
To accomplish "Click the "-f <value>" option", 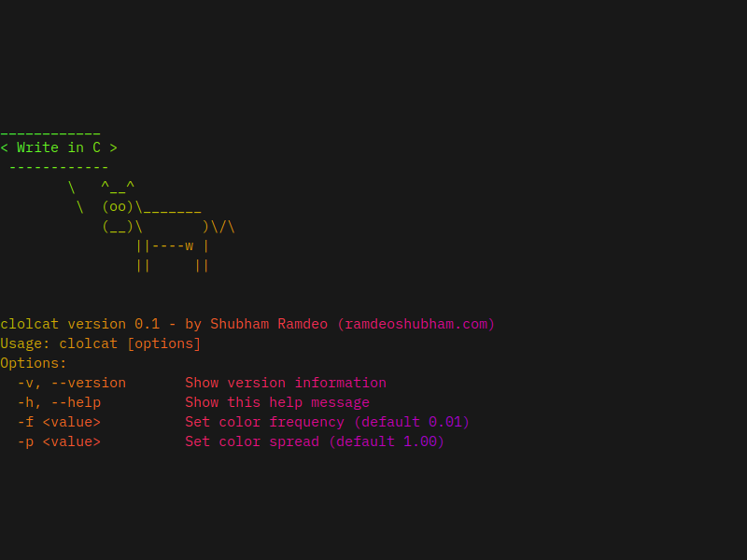I will (59, 422).
